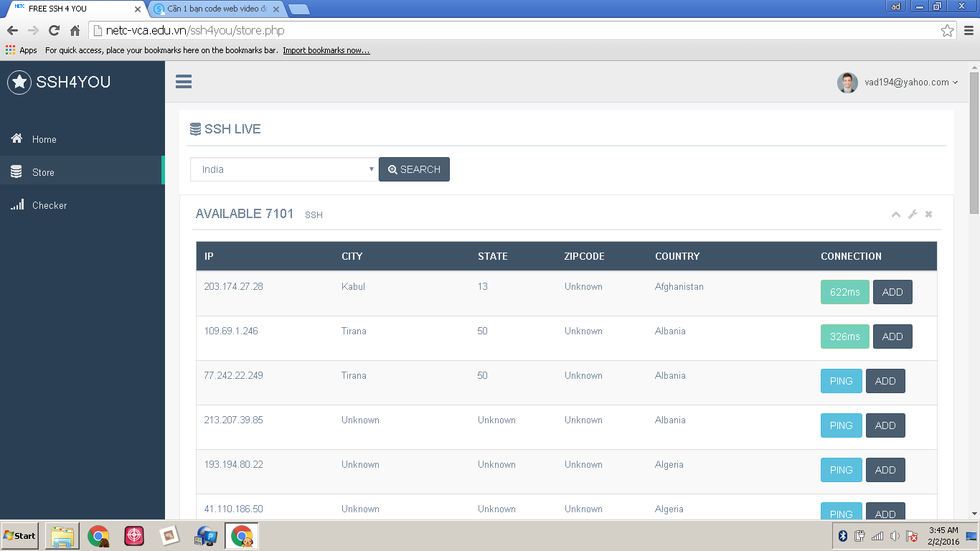Click the scrollbar down arrow
Viewport: 980px width, 551px height.
point(974,514)
